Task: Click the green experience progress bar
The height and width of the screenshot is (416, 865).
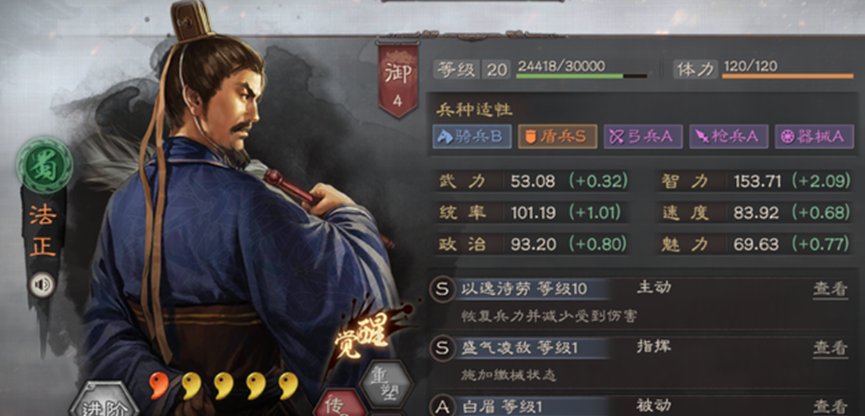Action: (x=582, y=76)
